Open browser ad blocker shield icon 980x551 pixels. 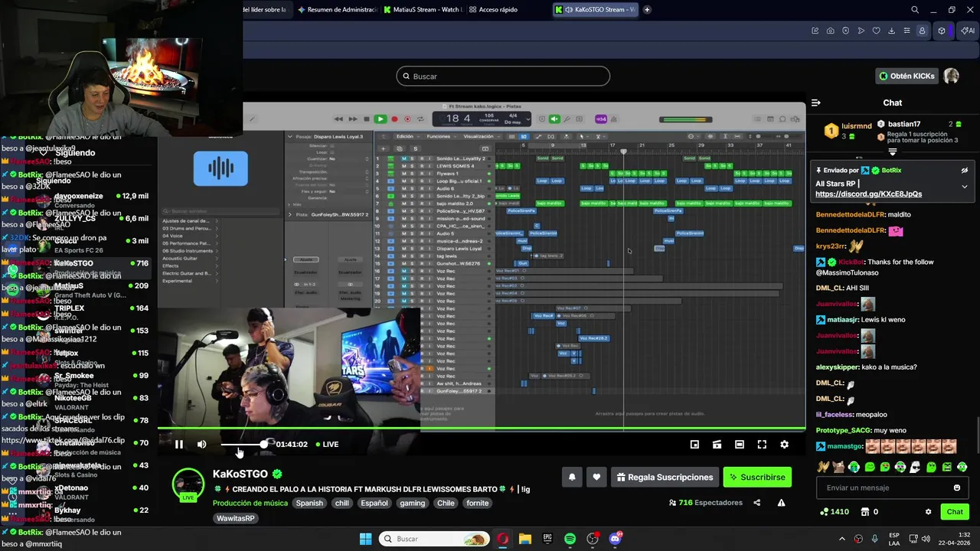tap(846, 31)
